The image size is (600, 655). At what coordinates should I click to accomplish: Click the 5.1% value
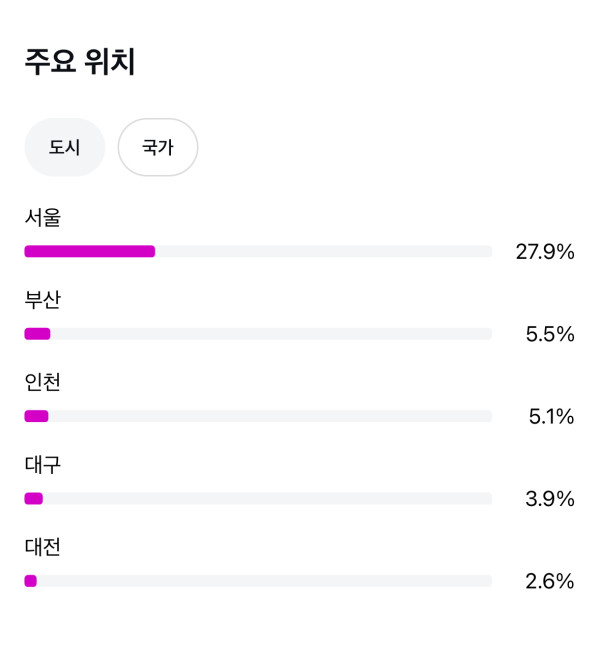[551, 417]
